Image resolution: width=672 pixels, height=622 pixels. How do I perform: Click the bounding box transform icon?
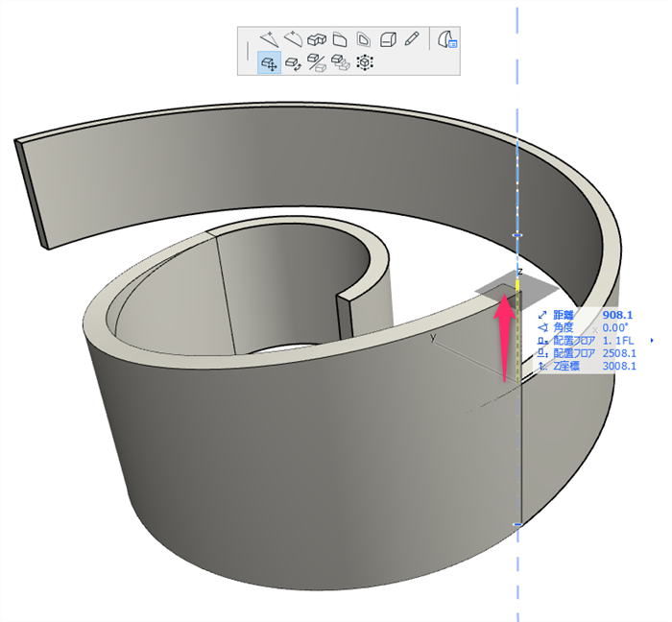(x=365, y=63)
